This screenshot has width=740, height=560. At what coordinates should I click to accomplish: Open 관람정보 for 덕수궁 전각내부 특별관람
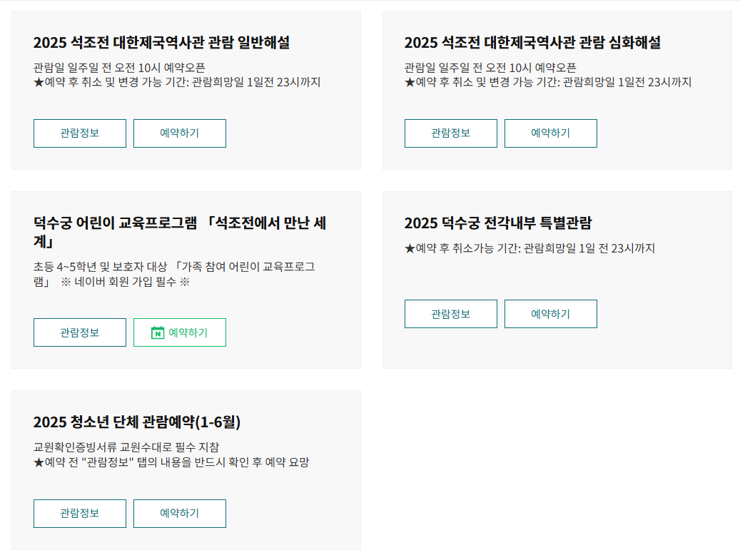[450, 314]
